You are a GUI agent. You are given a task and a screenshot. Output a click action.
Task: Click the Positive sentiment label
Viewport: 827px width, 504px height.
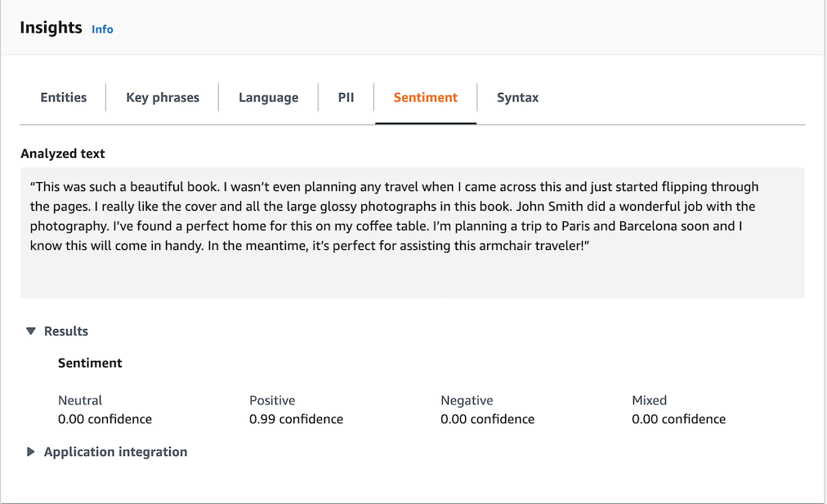tap(272, 400)
